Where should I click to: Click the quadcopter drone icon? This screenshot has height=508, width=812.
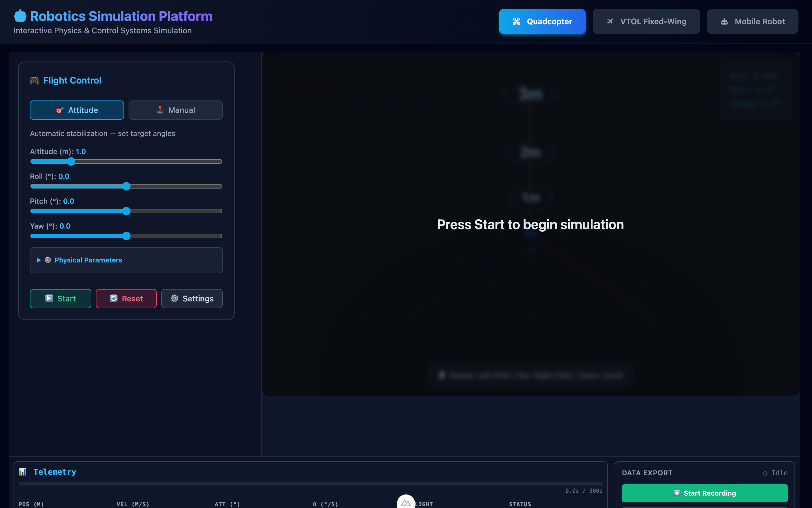(517, 21)
